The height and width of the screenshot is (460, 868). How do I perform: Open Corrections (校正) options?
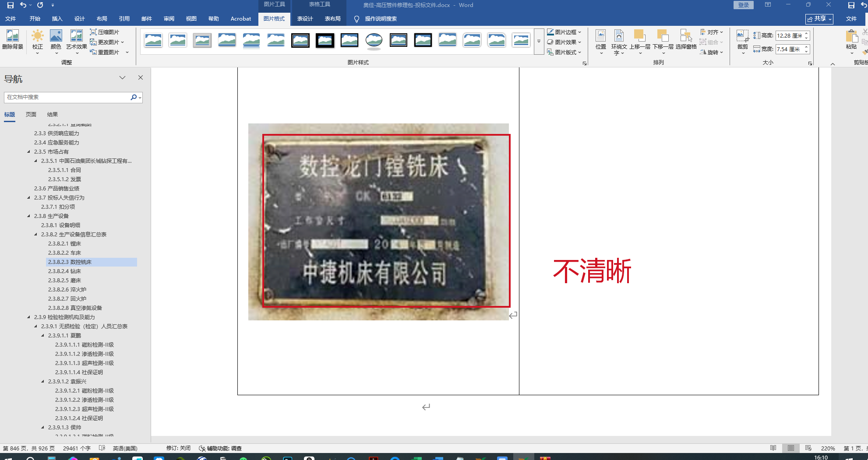[x=38, y=42]
